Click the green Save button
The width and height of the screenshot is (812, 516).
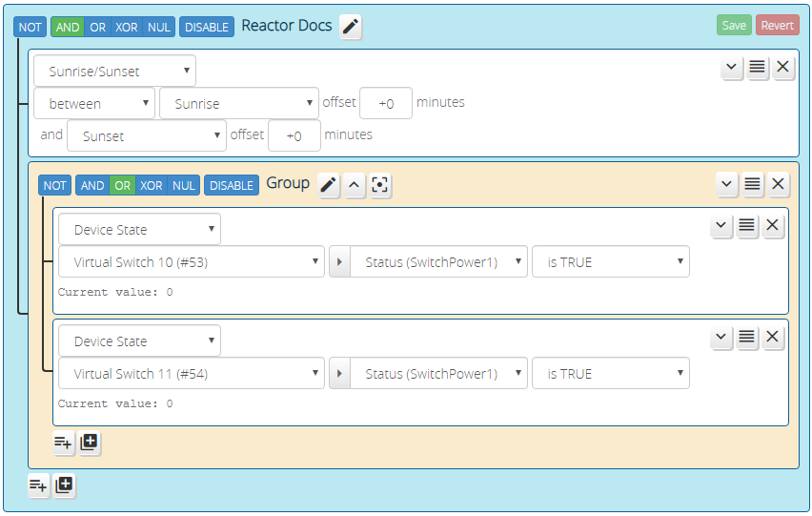[734, 26]
